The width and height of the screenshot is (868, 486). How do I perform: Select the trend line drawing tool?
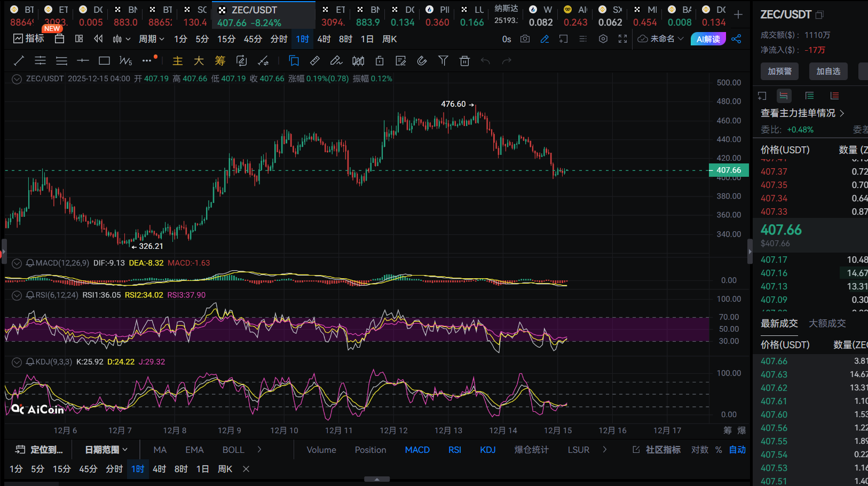[19, 61]
